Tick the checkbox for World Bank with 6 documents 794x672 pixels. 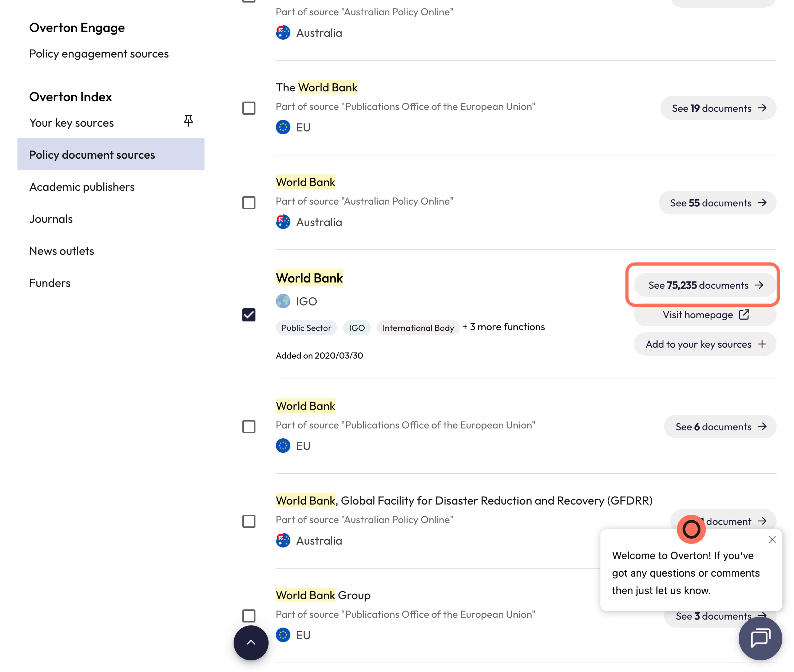[249, 426]
